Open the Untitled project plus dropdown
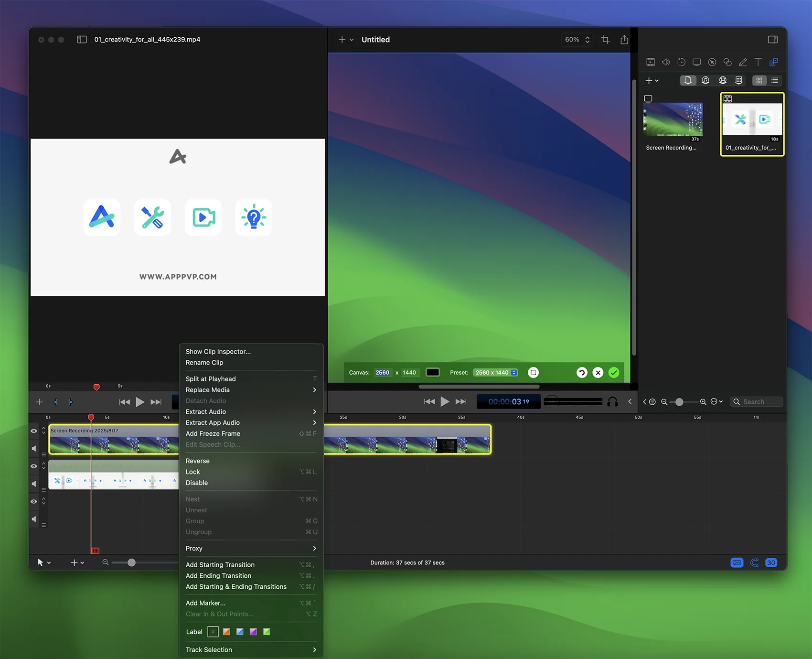The height and width of the screenshot is (659, 812). coord(346,40)
